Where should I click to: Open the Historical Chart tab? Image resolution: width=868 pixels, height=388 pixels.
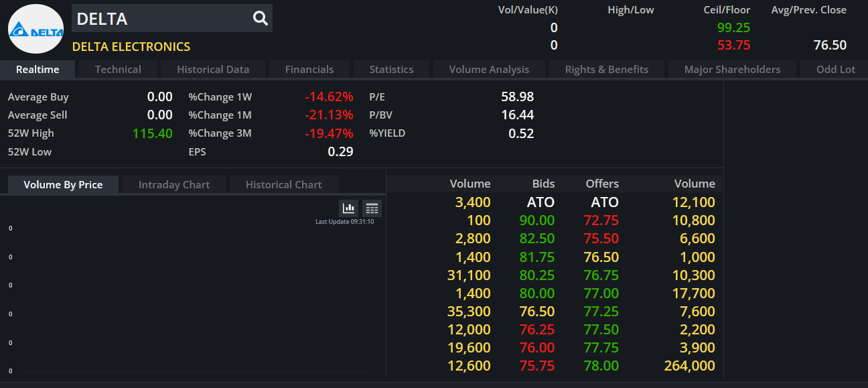pyautogui.click(x=284, y=184)
